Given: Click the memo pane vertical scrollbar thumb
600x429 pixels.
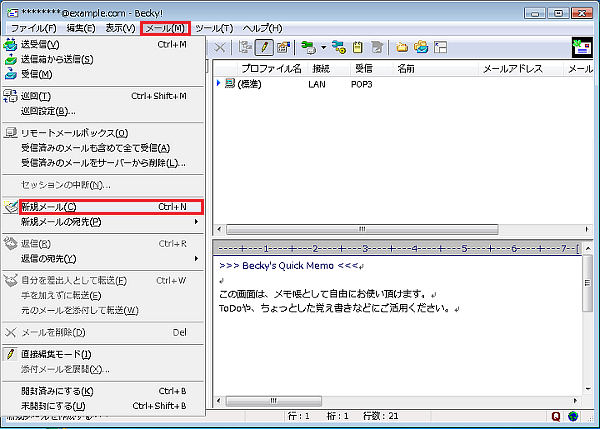Looking at the screenshot, I should tap(587, 283).
